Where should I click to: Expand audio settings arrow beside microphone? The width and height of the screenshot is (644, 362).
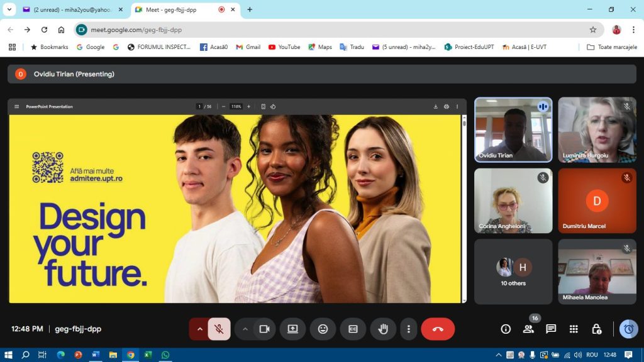pyautogui.click(x=200, y=329)
